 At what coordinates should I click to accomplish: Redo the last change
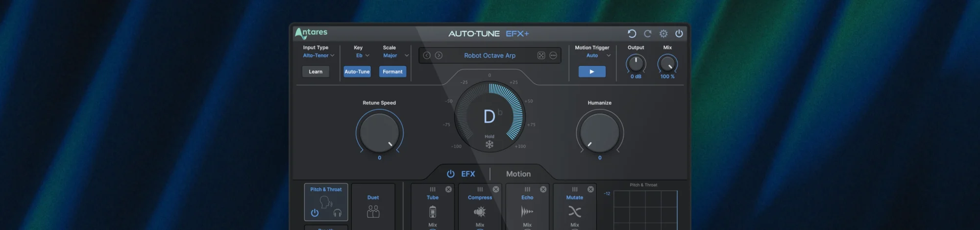point(647,33)
